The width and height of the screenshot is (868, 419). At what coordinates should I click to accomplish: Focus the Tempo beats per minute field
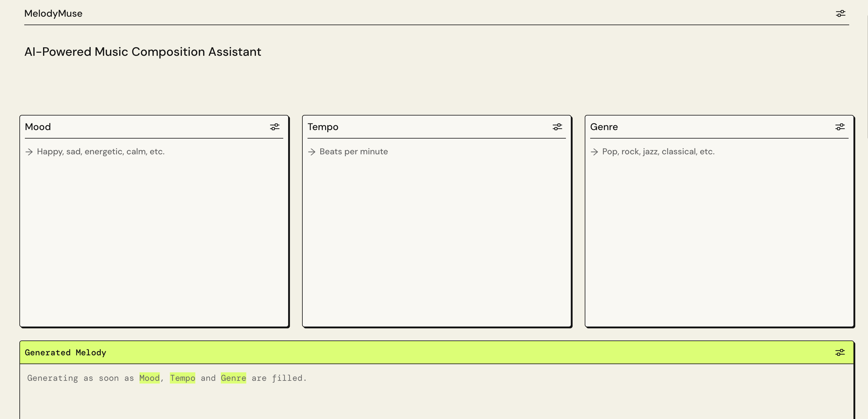[x=354, y=152]
